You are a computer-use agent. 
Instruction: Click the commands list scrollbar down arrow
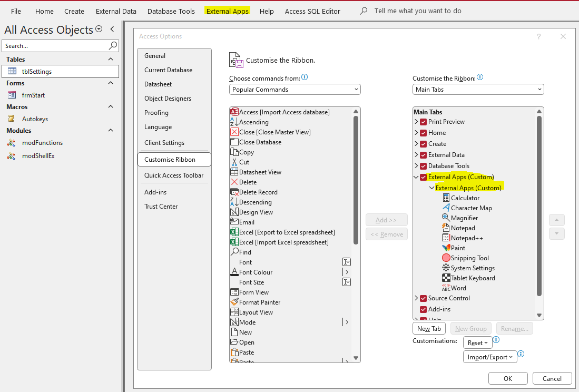tap(356, 358)
